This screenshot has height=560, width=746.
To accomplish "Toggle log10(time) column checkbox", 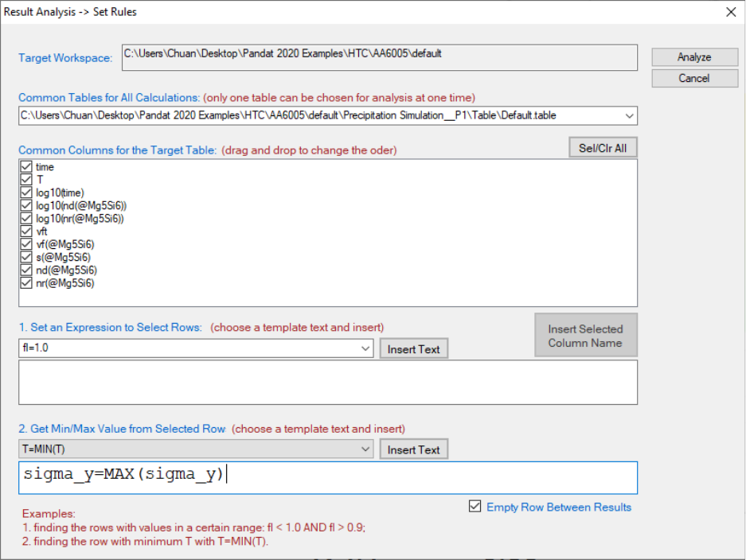I will click(26, 192).
